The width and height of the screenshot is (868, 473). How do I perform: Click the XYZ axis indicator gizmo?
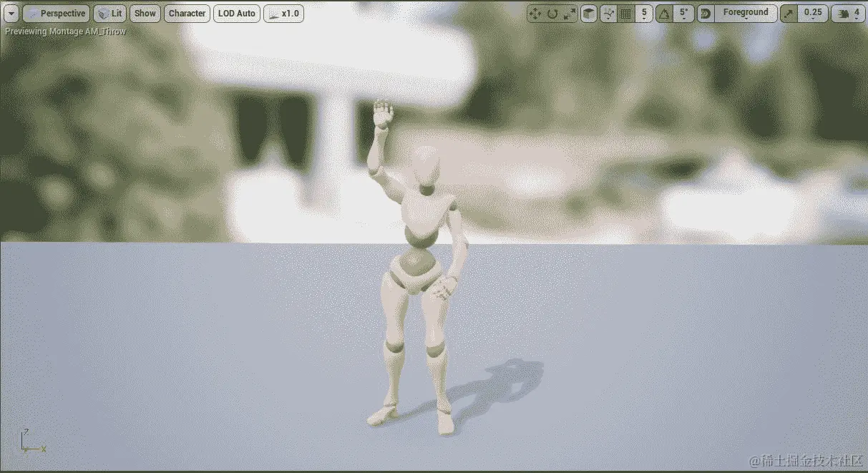tap(32, 442)
